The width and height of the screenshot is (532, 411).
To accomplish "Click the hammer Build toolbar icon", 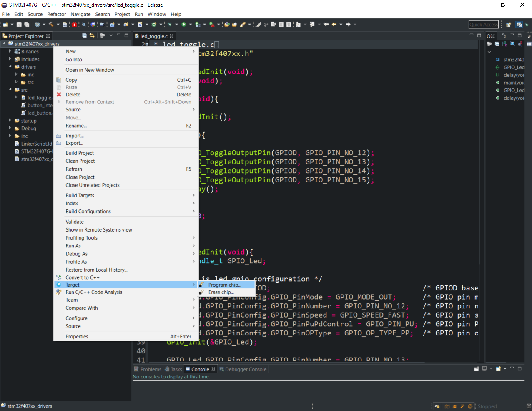I will 51,25.
